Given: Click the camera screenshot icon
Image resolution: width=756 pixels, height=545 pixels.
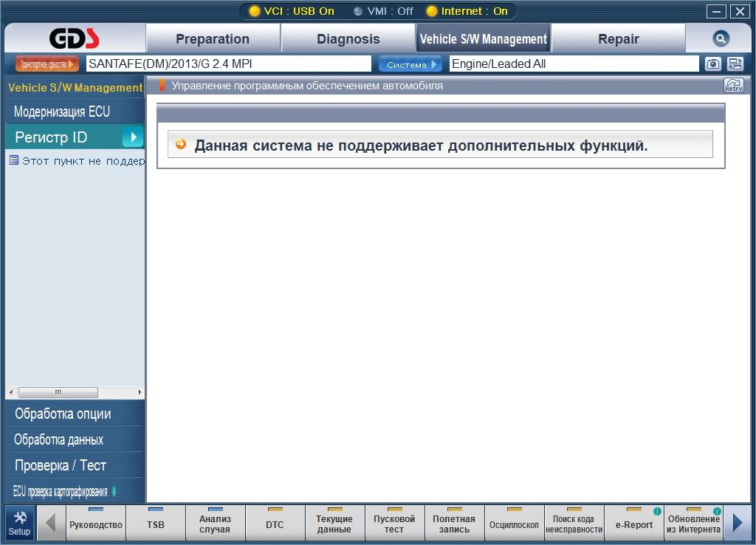Looking at the screenshot, I should pyautogui.click(x=712, y=64).
